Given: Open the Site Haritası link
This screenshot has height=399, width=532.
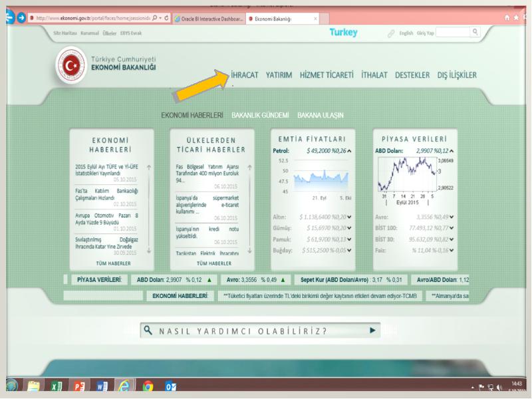Looking at the screenshot, I should click(64, 33).
